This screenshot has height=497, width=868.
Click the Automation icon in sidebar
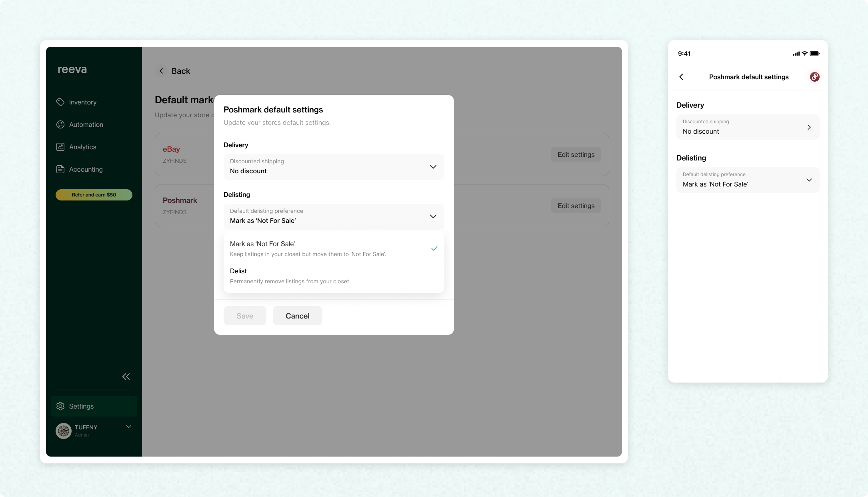60,124
